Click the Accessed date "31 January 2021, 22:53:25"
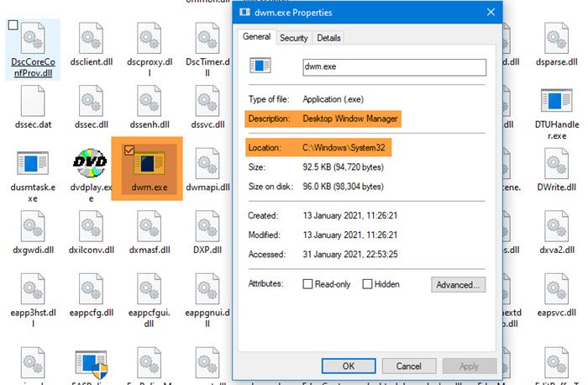The image size is (588, 385). coord(350,254)
